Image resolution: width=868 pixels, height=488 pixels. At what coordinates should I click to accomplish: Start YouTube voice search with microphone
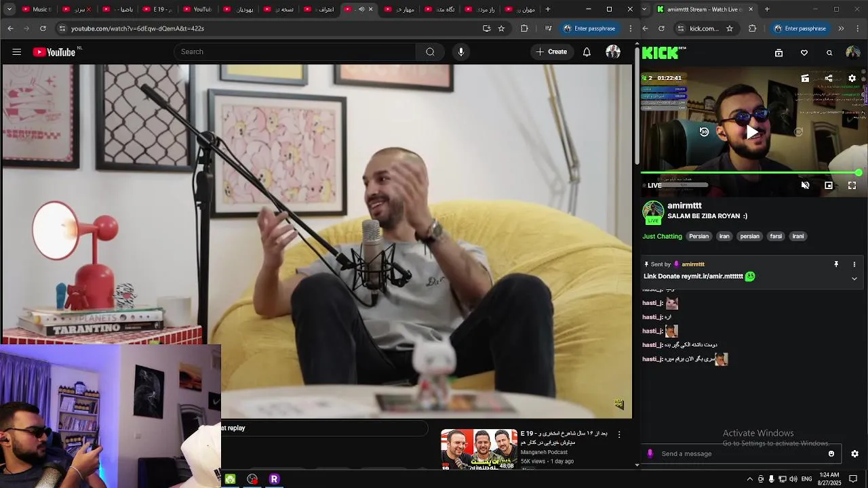(x=461, y=52)
